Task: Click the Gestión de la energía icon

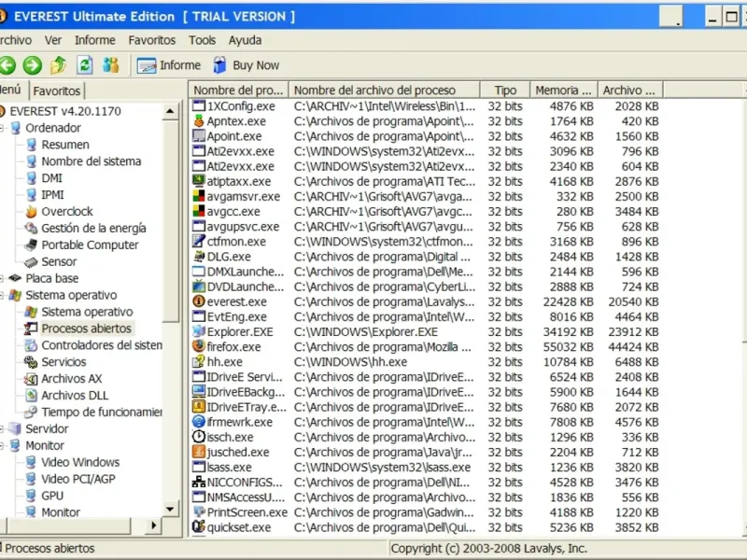Action: (x=31, y=228)
